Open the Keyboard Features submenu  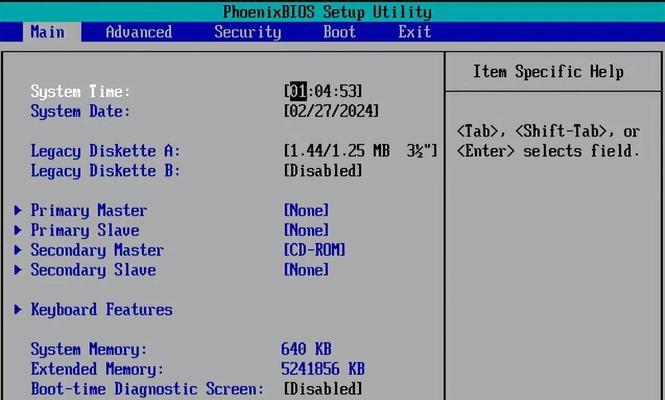[x=102, y=309]
